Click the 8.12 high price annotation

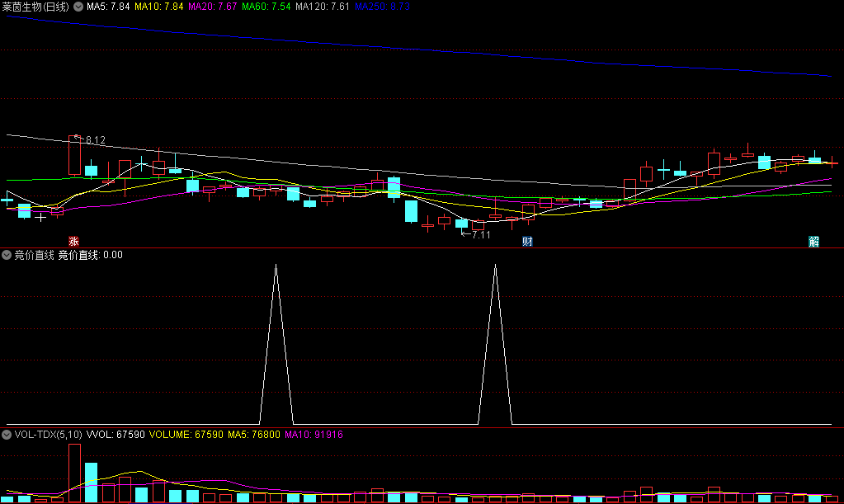[x=95, y=140]
